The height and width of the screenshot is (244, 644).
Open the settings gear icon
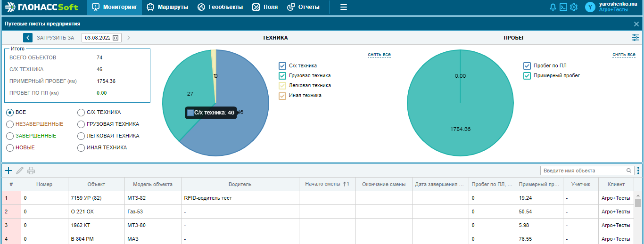(x=574, y=7)
